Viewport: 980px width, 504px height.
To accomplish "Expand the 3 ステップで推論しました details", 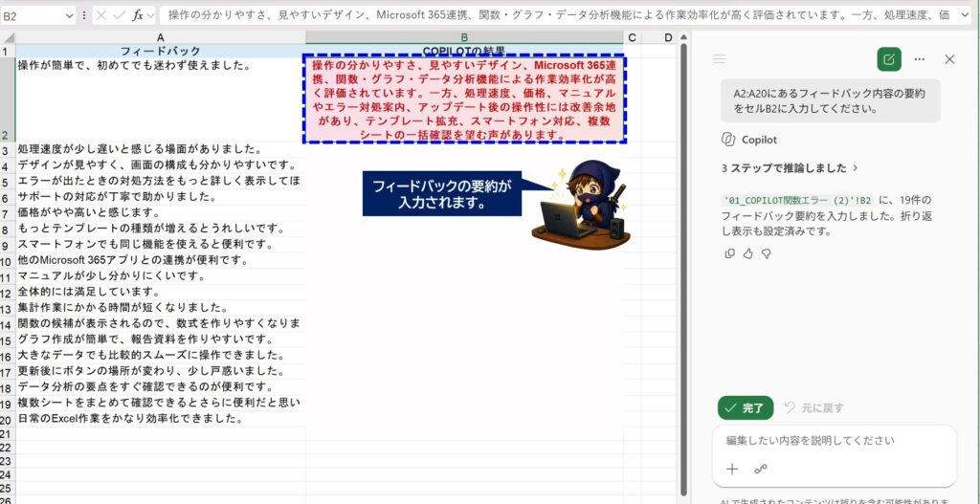I will coord(790,168).
